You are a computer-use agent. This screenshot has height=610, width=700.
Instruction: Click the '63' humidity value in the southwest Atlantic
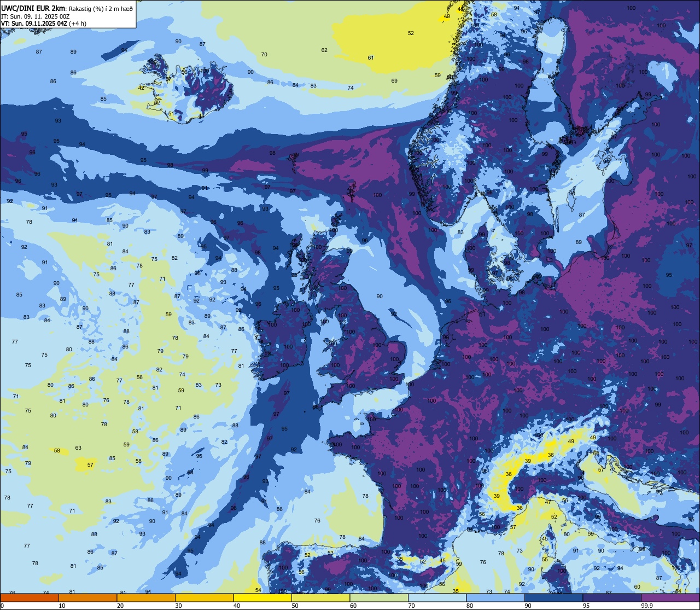[78, 448]
